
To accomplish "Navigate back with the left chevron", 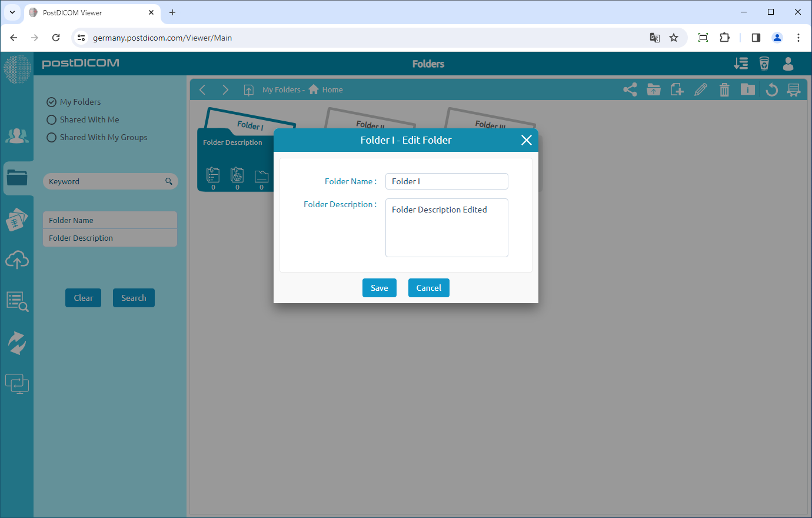I will point(202,89).
